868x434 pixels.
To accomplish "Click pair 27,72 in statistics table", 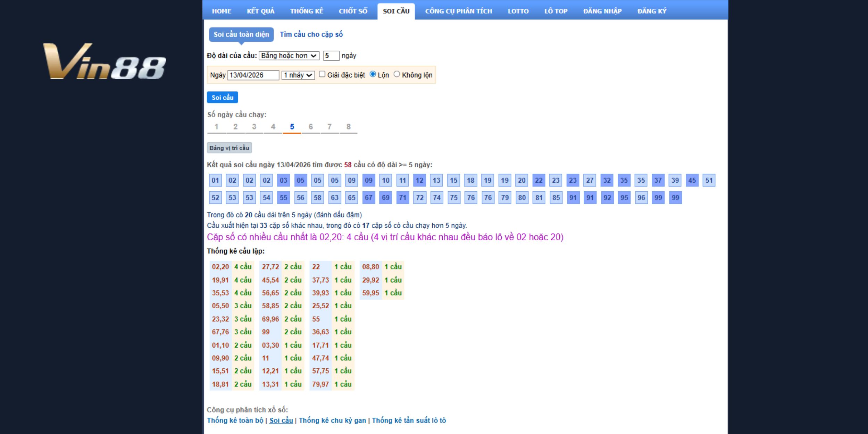I will (x=270, y=267).
